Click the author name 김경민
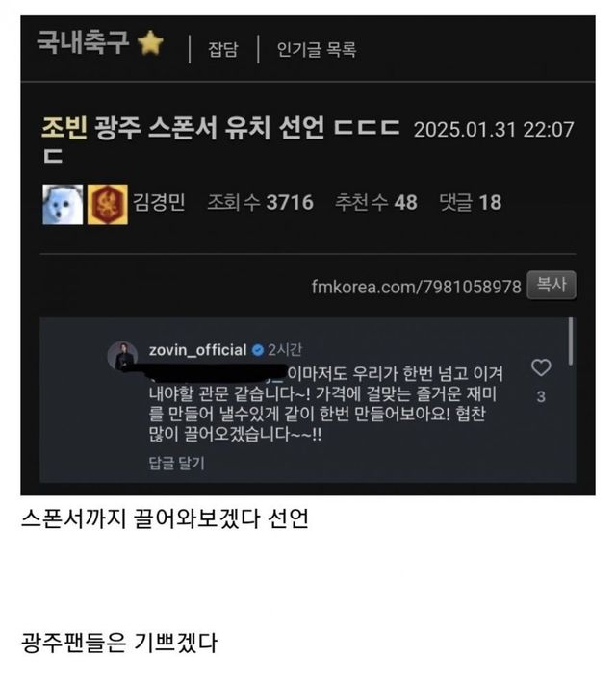This screenshot has height=682, width=616. pos(159,202)
